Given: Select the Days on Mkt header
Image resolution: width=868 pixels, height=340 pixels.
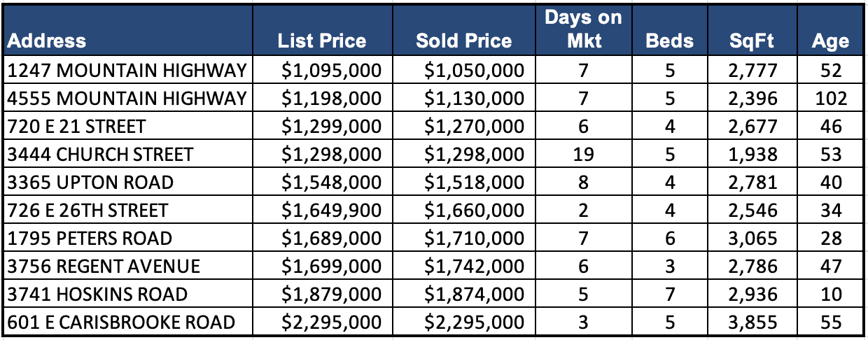Looking at the screenshot, I should (x=583, y=28).
